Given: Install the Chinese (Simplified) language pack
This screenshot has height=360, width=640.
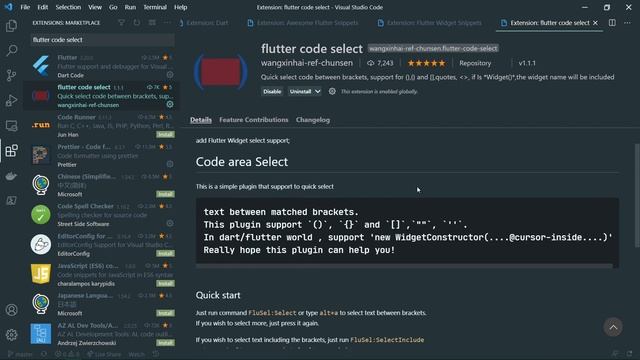Looking at the screenshot, I should 165,194.
